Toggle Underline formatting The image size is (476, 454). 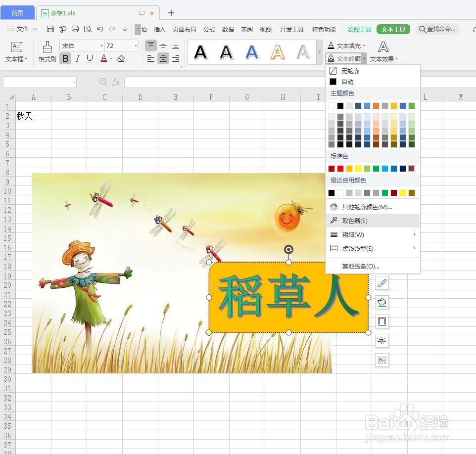[90, 58]
